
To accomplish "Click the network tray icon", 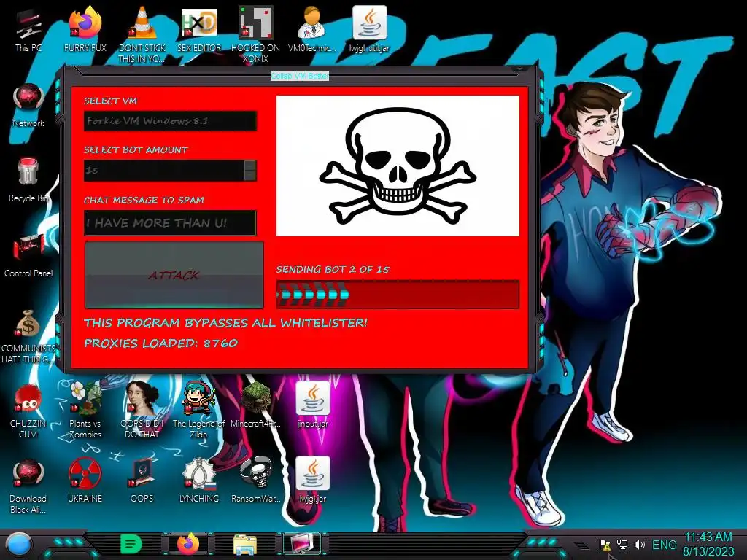I will [622, 544].
